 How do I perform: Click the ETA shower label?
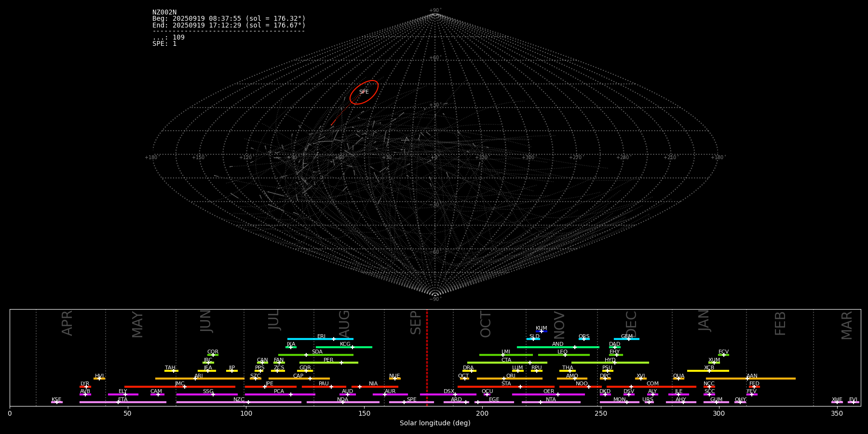click(x=123, y=400)
